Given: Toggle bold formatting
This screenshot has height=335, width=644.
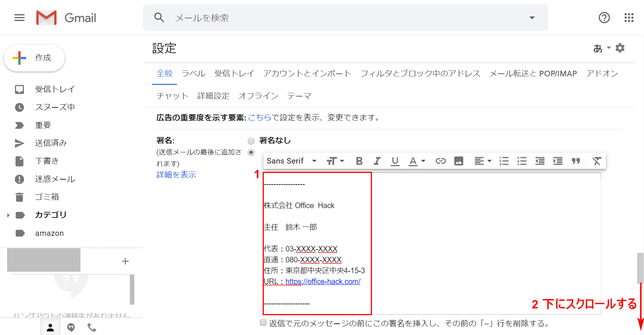Looking at the screenshot, I should tap(359, 161).
